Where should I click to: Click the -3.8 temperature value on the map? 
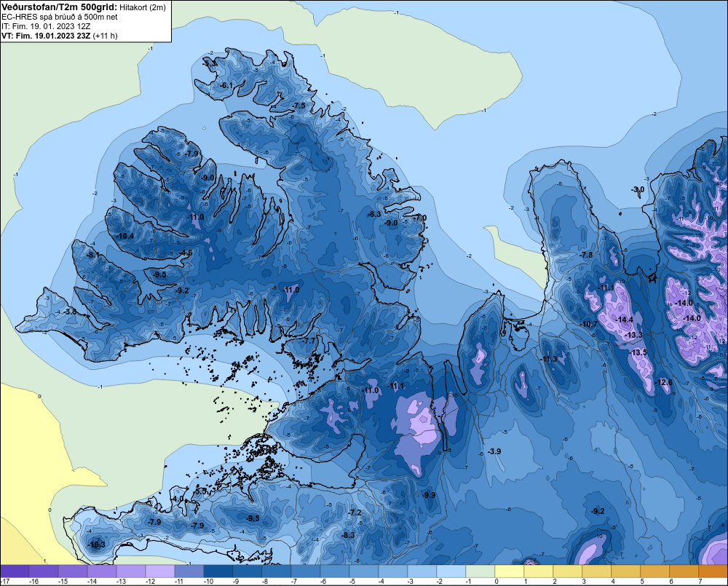pyautogui.click(x=70, y=312)
